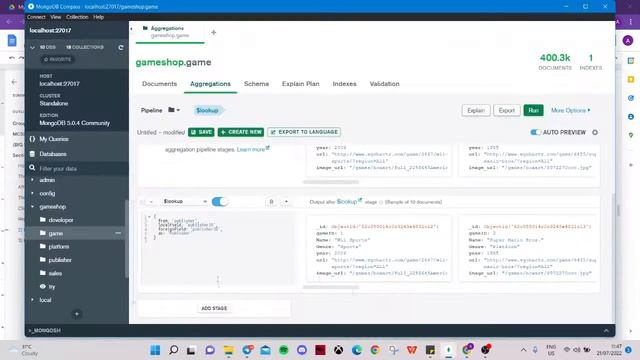Add a new tab with plus icon

(x=213, y=32)
